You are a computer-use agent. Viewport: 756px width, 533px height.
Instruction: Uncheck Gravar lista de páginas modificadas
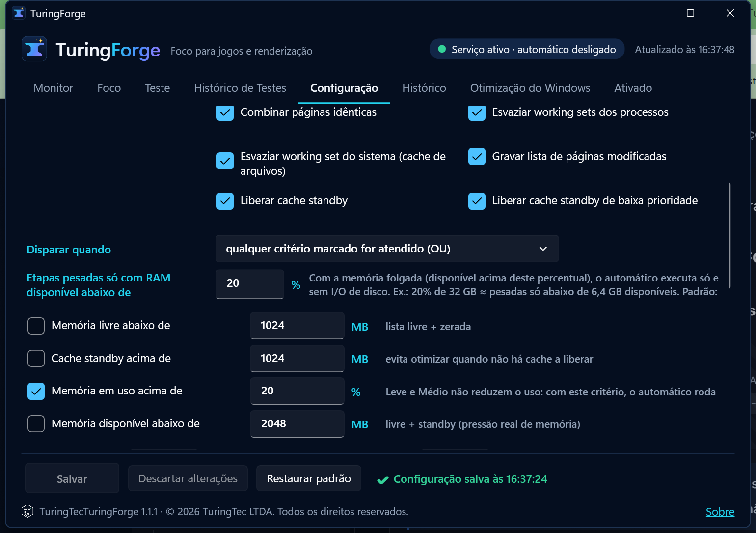click(x=477, y=157)
